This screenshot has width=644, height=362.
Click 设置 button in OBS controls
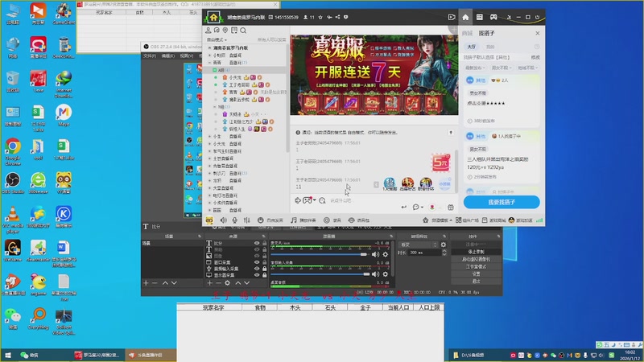(x=476, y=274)
